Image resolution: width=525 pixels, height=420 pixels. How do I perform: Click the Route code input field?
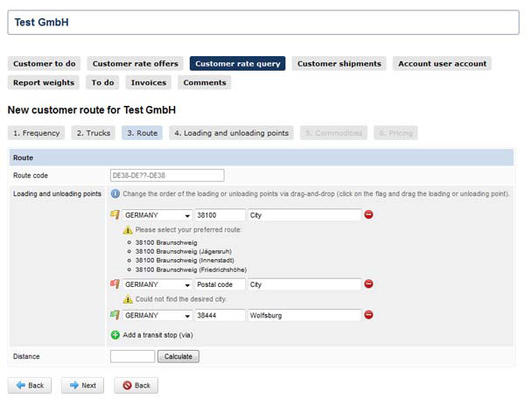click(x=166, y=175)
